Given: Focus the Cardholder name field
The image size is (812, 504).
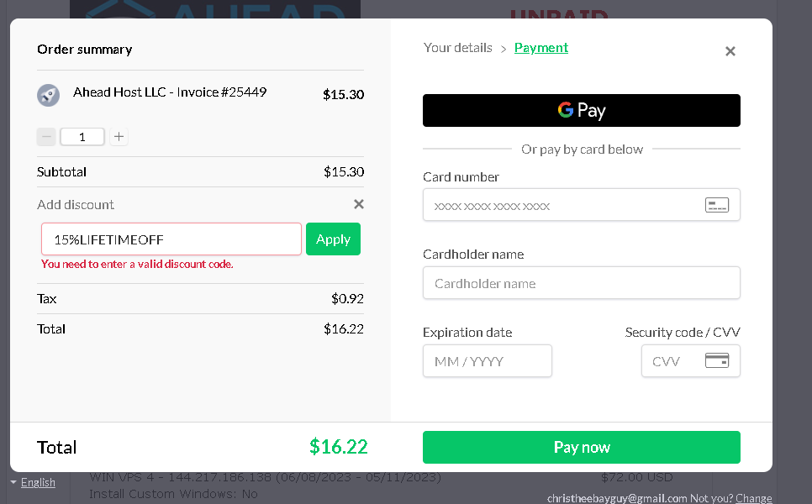Looking at the screenshot, I should pos(582,283).
